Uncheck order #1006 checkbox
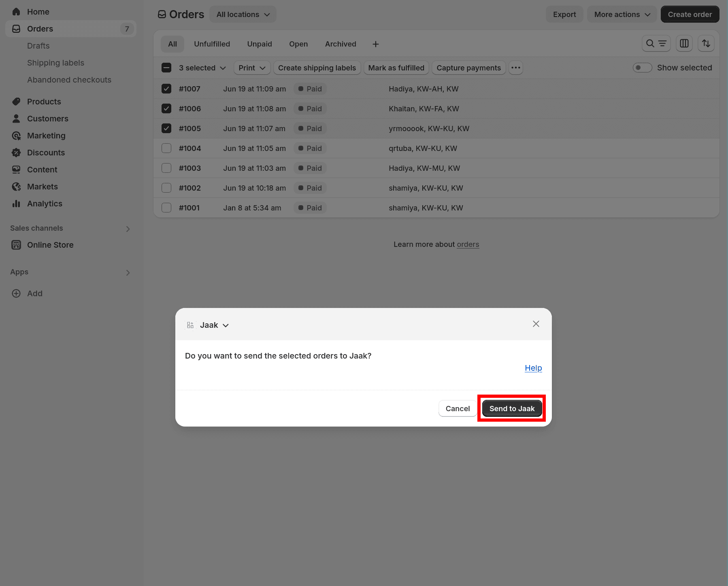The height and width of the screenshot is (586, 728). coord(166,108)
